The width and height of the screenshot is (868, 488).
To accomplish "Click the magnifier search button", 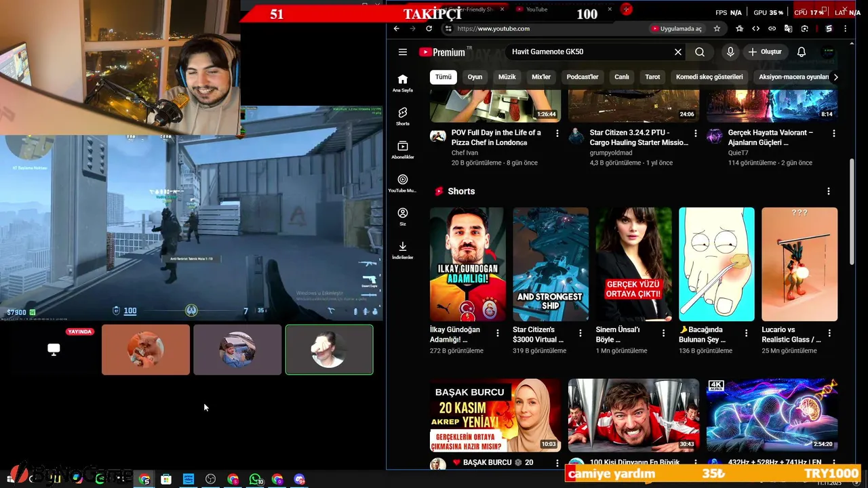I will tap(700, 52).
